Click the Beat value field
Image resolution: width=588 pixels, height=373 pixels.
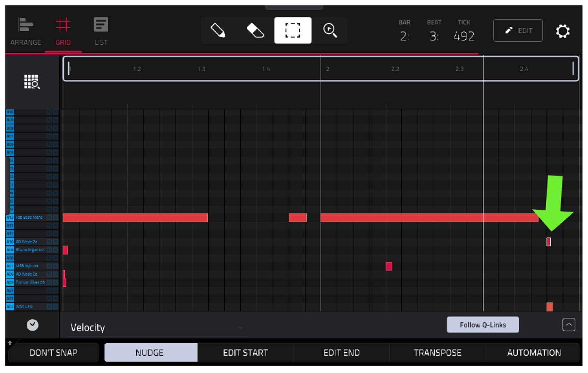(x=434, y=36)
